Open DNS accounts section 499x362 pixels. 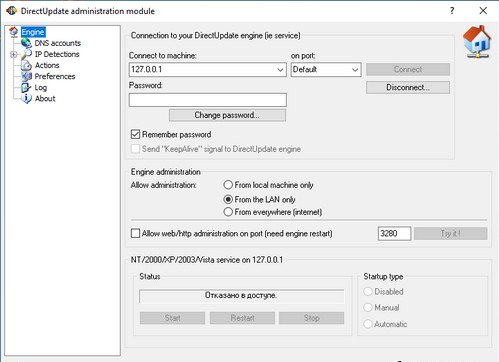[58, 43]
